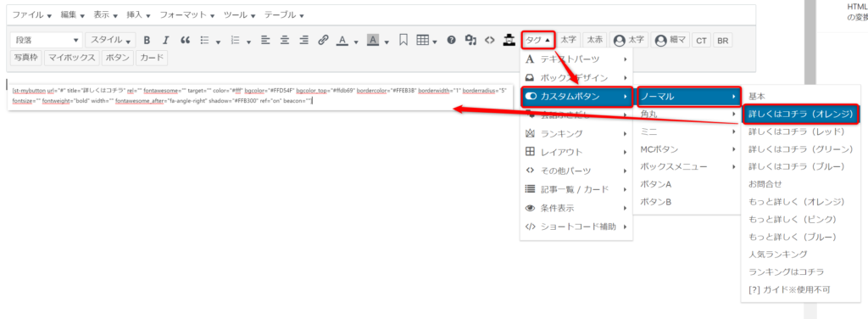This screenshot has height=319, width=868.
Task: Open the スタイル style dropdown
Action: [110, 40]
